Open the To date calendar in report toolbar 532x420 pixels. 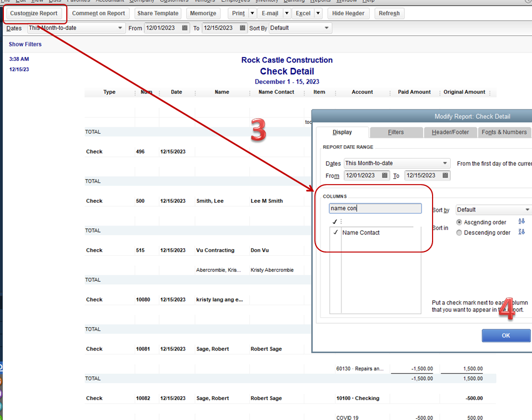click(243, 28)
